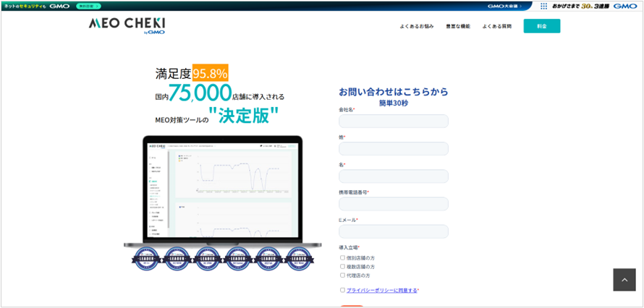Click the 無料診断 button in top bar
Viewport: 644px width, 308px height.
(x=88, y=7)
